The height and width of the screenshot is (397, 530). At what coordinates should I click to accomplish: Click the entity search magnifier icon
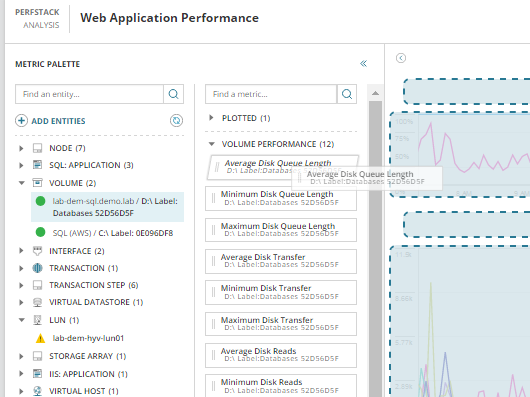(173, 94)
